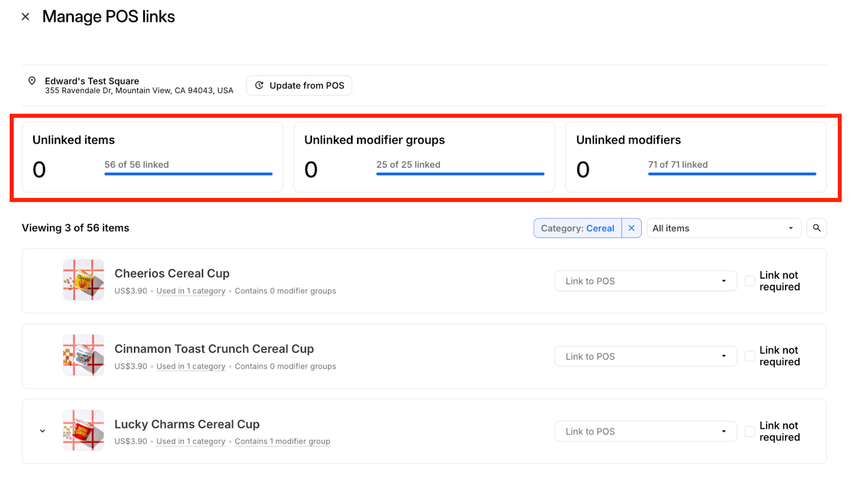
Task: Click the Cheerios Cereal Cup product image
Action: pos(83,280)
